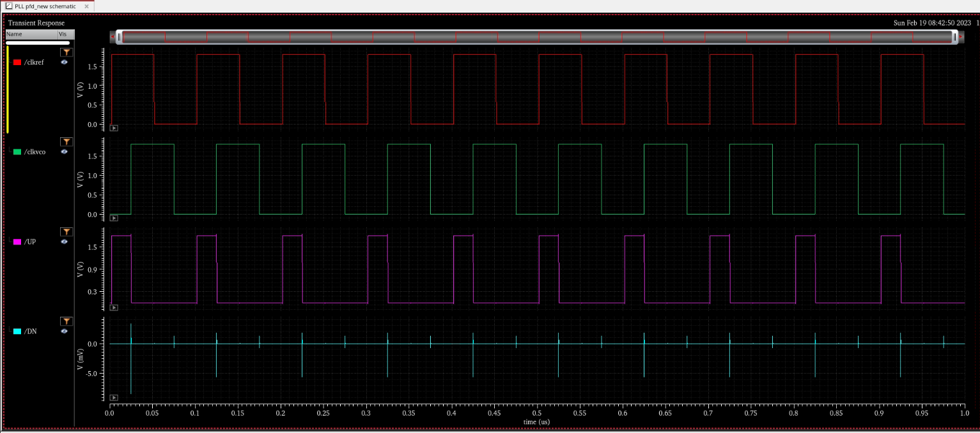Click the filter funnel icon for /clkvco

(66, 142)
